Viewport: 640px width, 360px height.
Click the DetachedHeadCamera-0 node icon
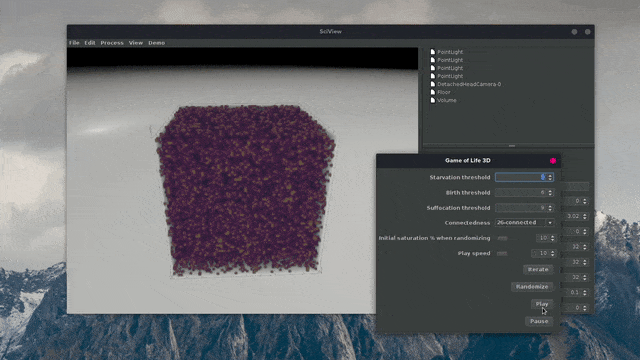click(433, 84)
